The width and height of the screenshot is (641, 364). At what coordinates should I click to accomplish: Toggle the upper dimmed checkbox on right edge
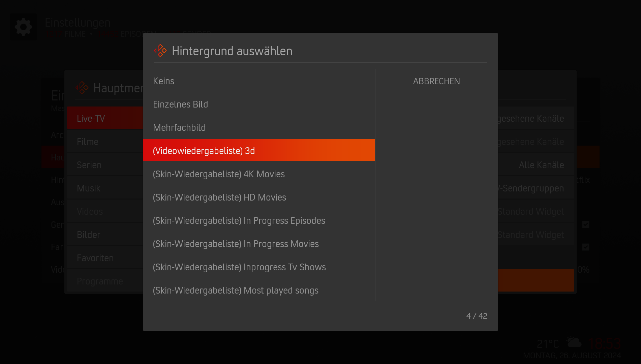click(586, 224)
